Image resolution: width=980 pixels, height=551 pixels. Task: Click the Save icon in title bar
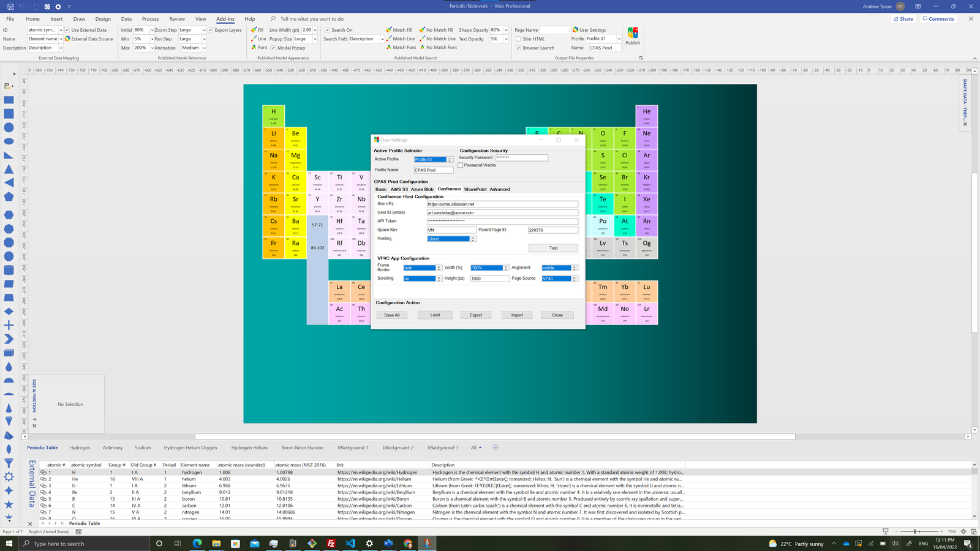pos(10,6)
